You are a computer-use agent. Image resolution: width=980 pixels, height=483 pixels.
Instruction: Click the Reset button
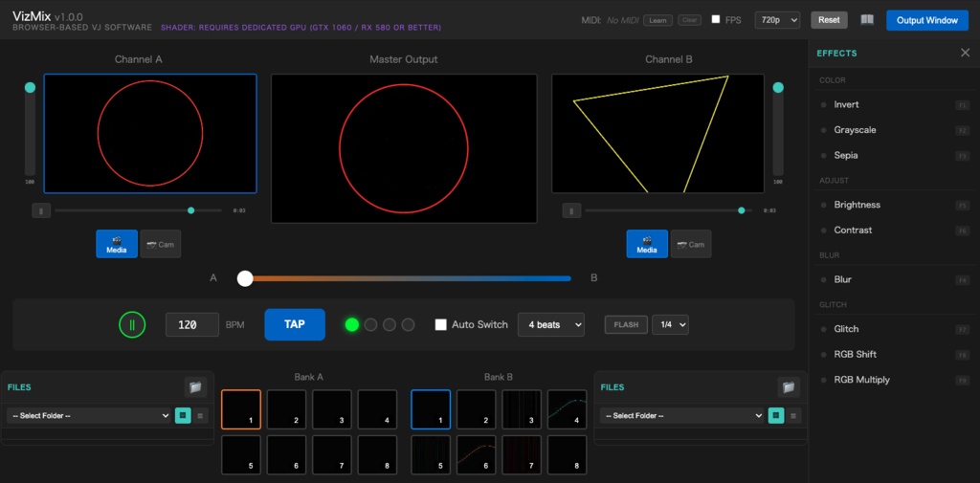pyautogui.click(x=830, y=20)
